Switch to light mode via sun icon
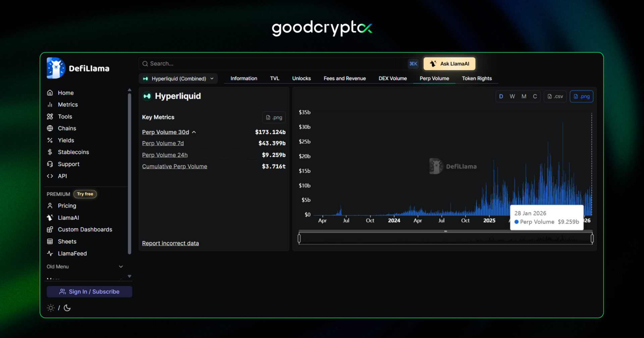Screen dimensions: 644x338 (50, 307)
